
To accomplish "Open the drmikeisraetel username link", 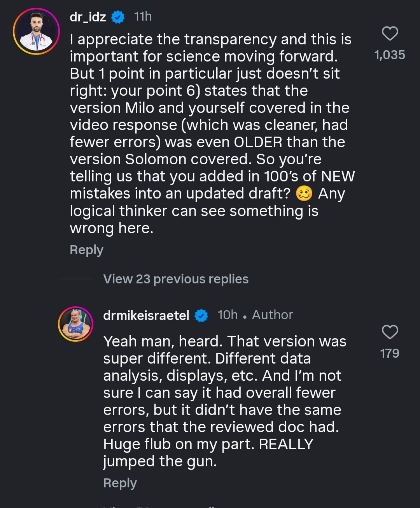I will click(146, 315).
